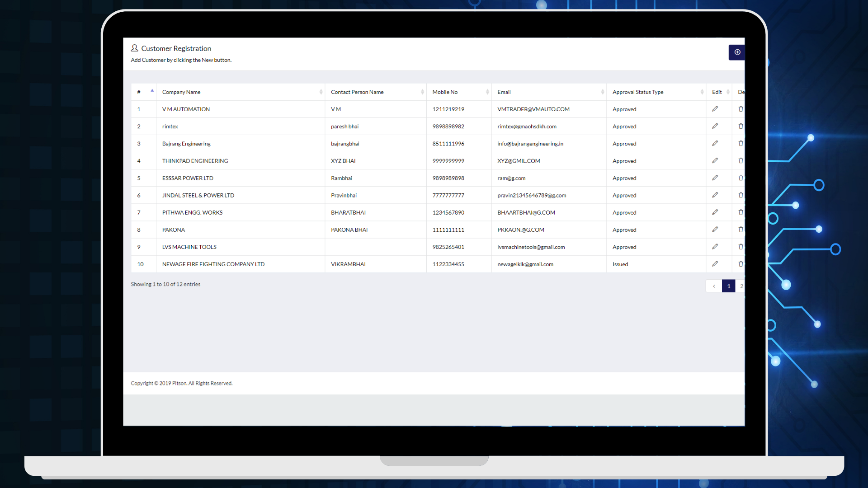868x488 pixels.
Task: Delete the ESSSAR POWER LTD row
Action: pyautogui.click(x=741, y=178)
